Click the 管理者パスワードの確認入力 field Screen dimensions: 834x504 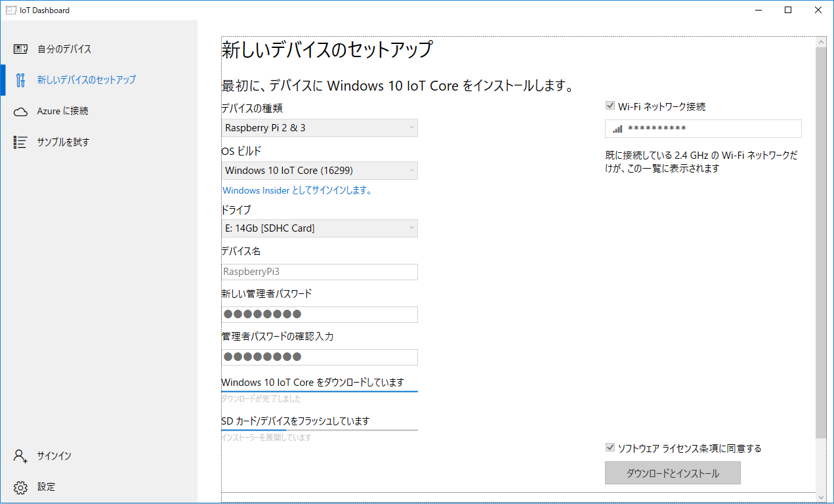tap(320, 357)
